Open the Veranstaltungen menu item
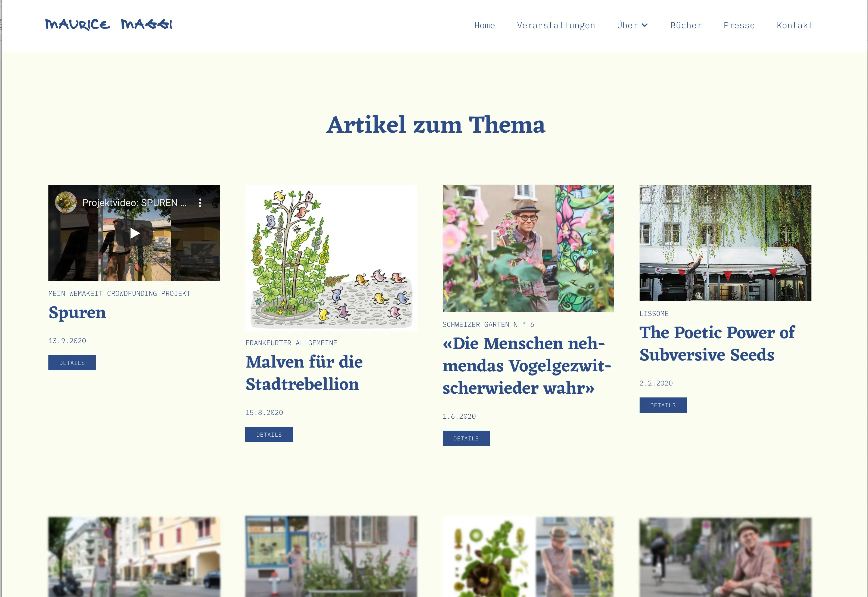 pos(556,26)
